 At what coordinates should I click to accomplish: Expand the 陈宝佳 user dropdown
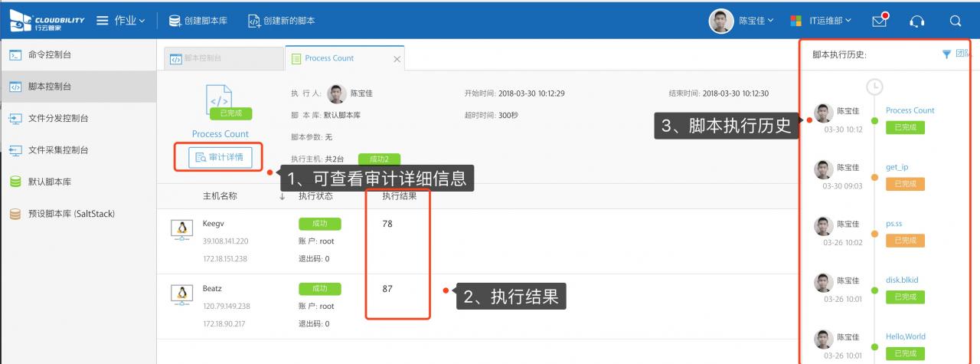pos(755,21)
